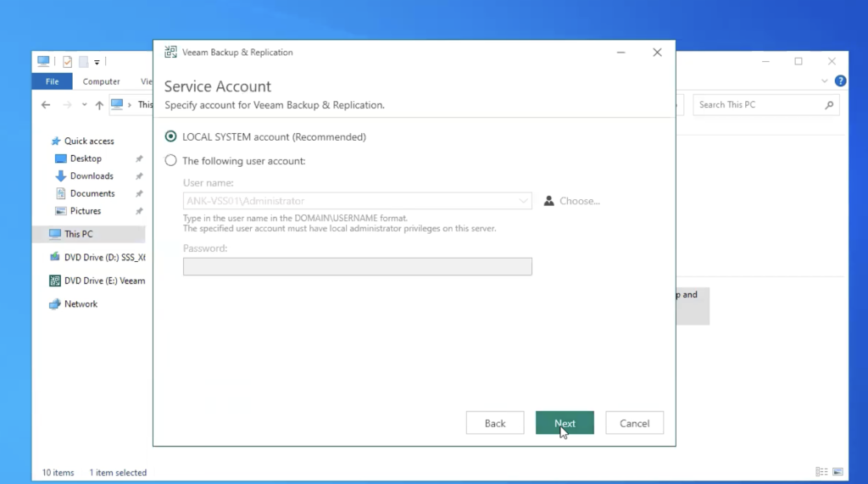Open Documents folder in sidebar
Screen dimensions: 868x484
(86, 193)
